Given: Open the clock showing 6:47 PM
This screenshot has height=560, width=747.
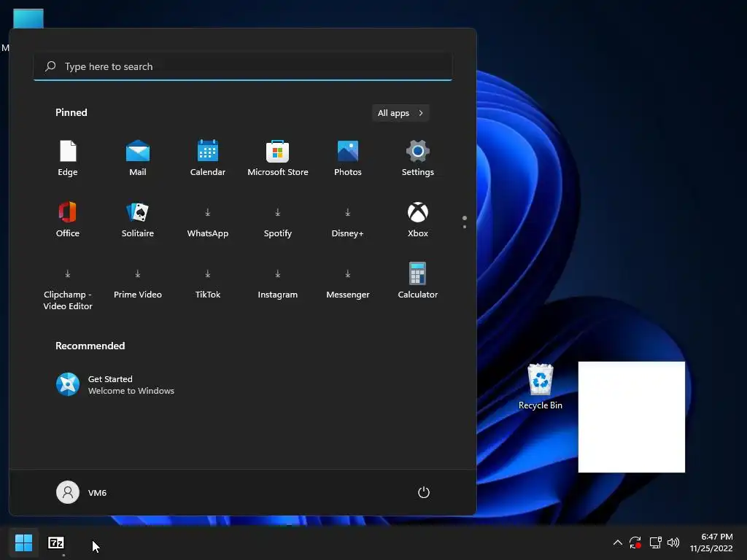Looking at the screenshot, I should [711, 542].
